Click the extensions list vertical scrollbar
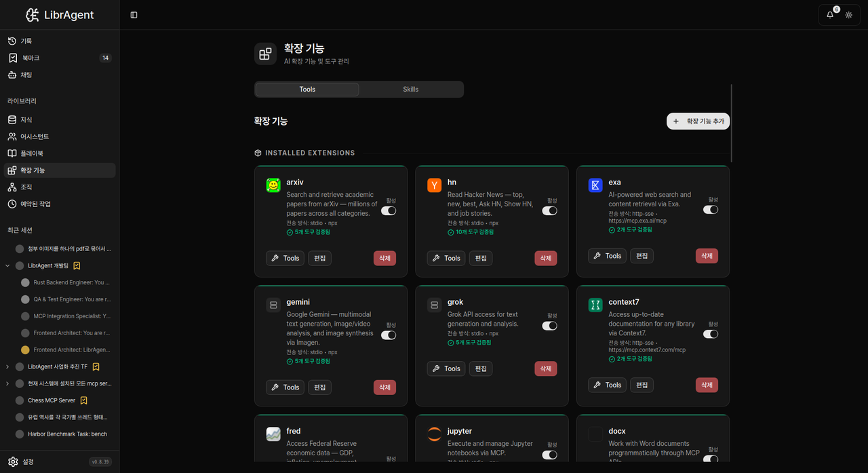Image resolution: width=868 pixels, height=473 pixels. click(x=732, y=122)
